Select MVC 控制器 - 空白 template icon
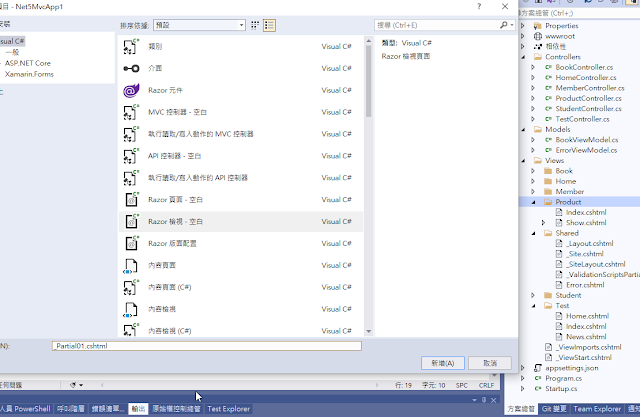This screenshot has height=417, width=640. click(x=131, y=112)
